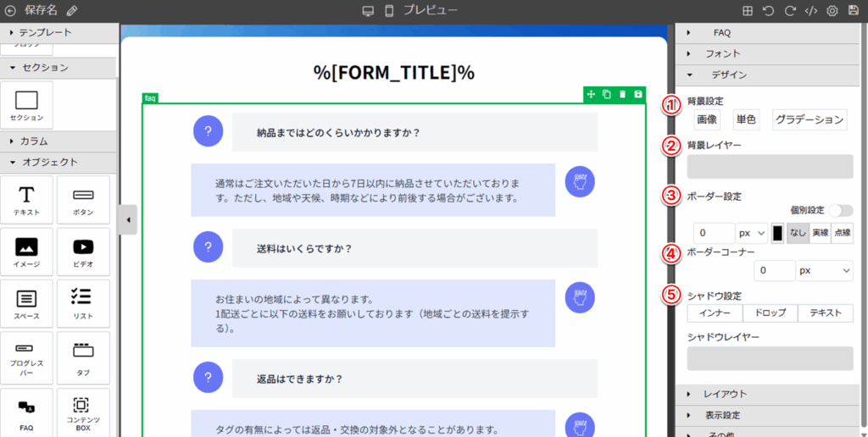Open the border width px unit dropdown

[752, 233]
